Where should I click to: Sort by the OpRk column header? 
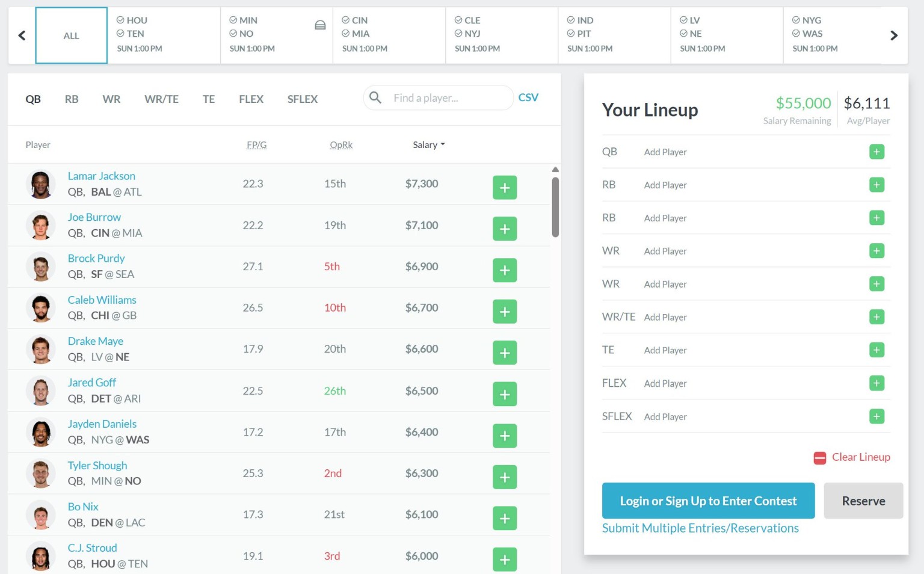[341, 144]
